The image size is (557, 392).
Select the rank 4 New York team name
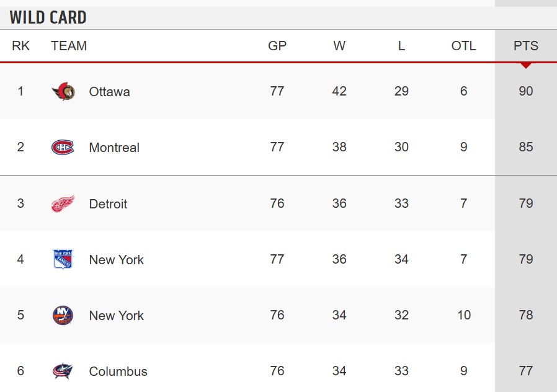click(x=116, y=259)
